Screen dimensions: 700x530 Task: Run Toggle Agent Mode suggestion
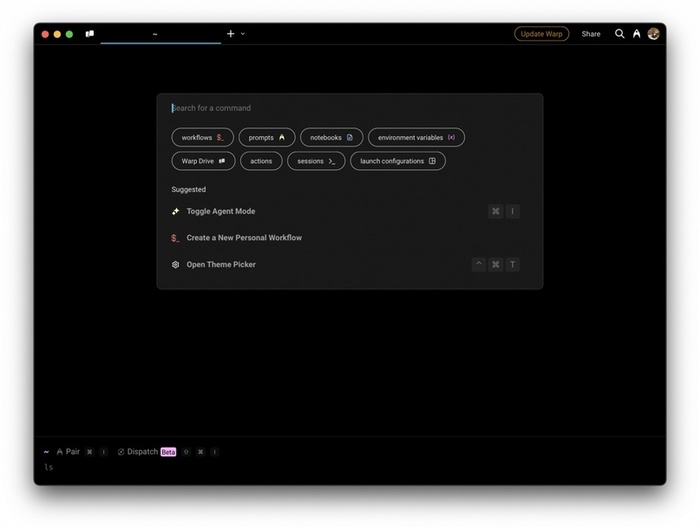point(221,212)
